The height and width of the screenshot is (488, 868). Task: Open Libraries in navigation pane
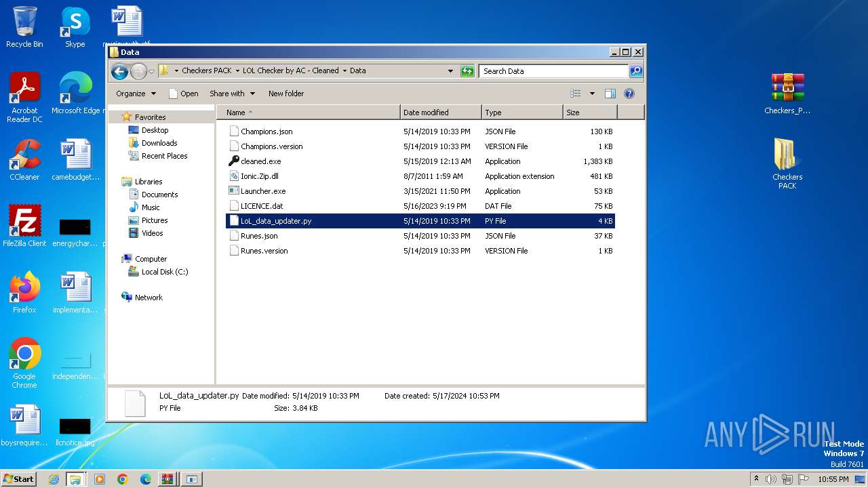click(x=149, y=182)
